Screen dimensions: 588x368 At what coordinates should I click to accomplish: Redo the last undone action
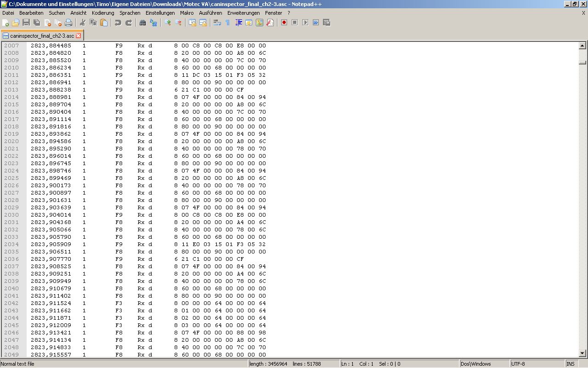coord(129,23)
